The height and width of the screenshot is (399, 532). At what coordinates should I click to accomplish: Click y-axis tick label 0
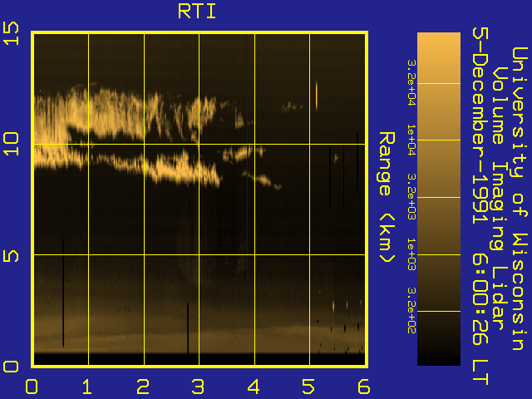[11, 367]
